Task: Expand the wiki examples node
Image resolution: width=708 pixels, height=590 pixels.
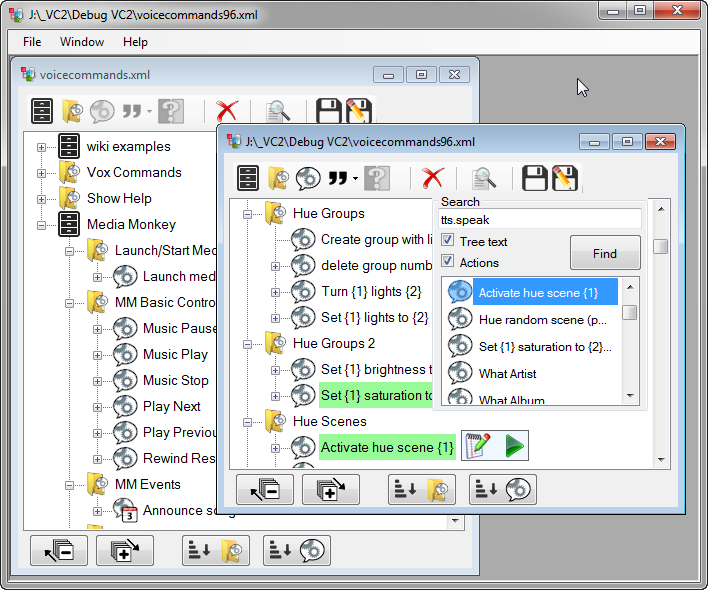Action: (42, 147)
